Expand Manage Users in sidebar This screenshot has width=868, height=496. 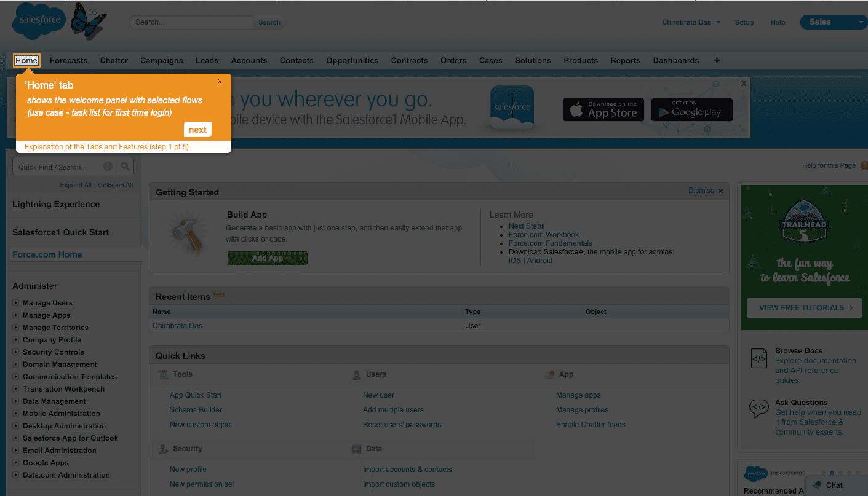click(16, 303)
